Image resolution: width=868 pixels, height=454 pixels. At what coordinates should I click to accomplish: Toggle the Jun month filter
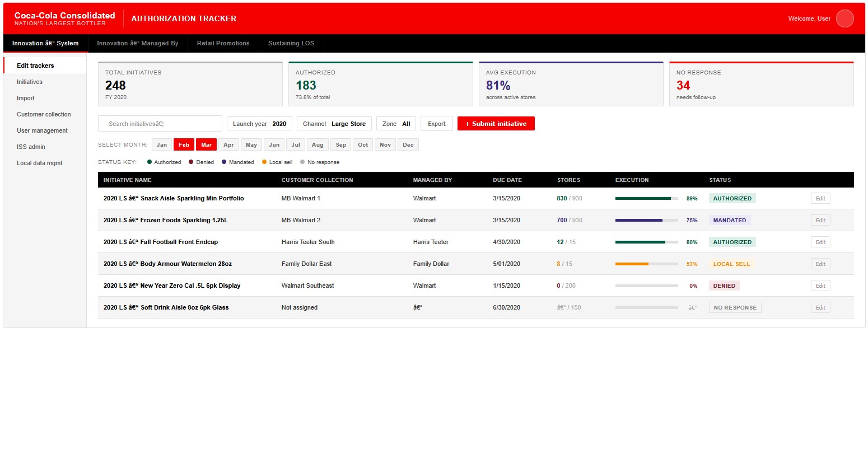click(x=274, y=145)
